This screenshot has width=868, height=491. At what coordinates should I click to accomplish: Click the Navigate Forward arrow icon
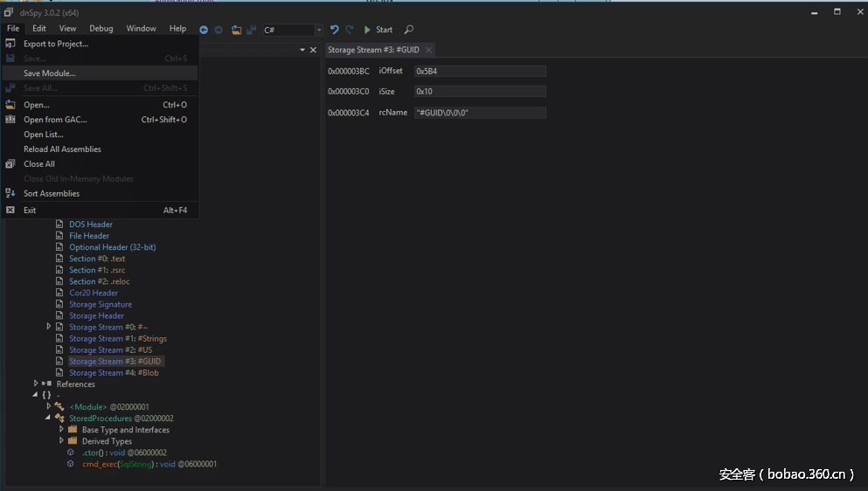point(219,30)
